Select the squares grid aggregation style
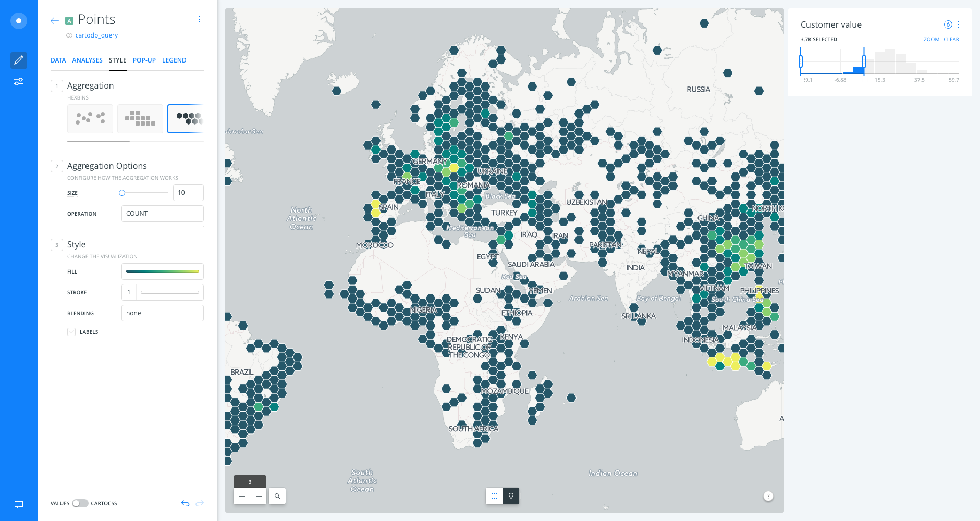This screenshot has height=521, width=980. [x=140, y=118]
